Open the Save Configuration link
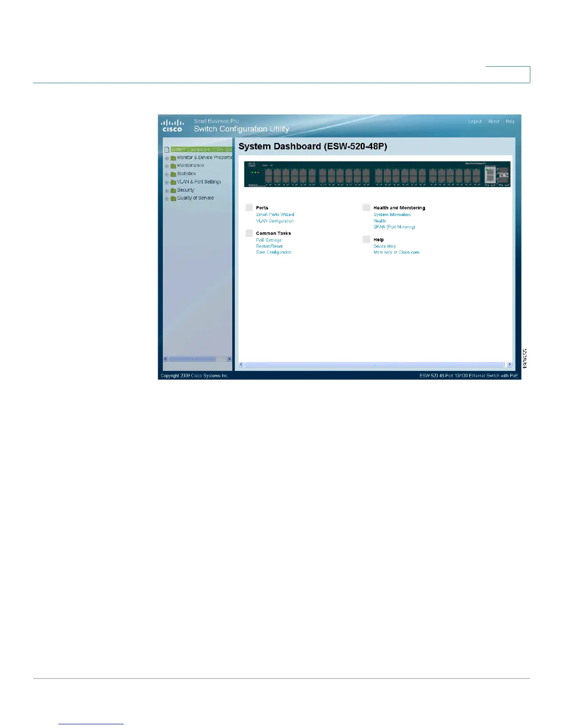 [x=274, y=252]
